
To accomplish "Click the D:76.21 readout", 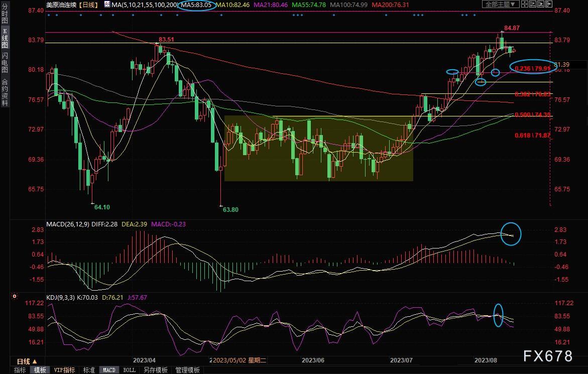I will (112, 298).
